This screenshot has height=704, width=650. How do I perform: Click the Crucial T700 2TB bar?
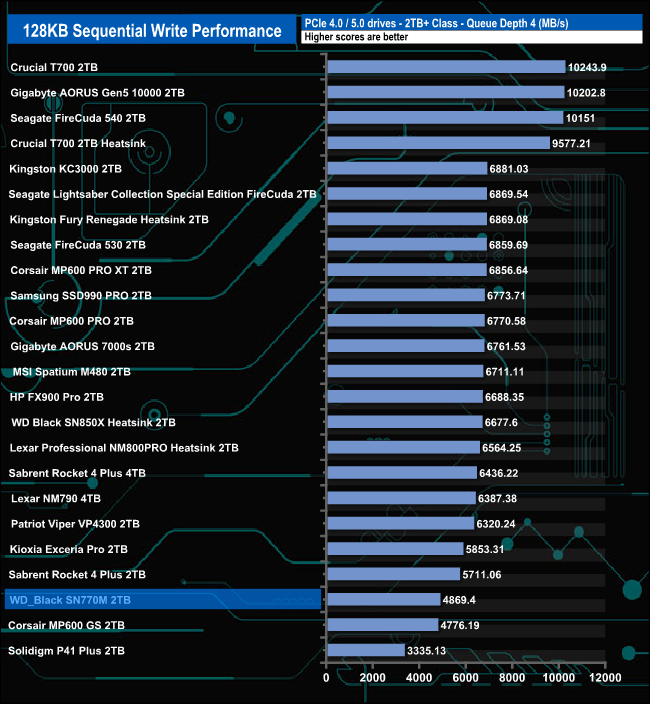[x=446, y=67]
